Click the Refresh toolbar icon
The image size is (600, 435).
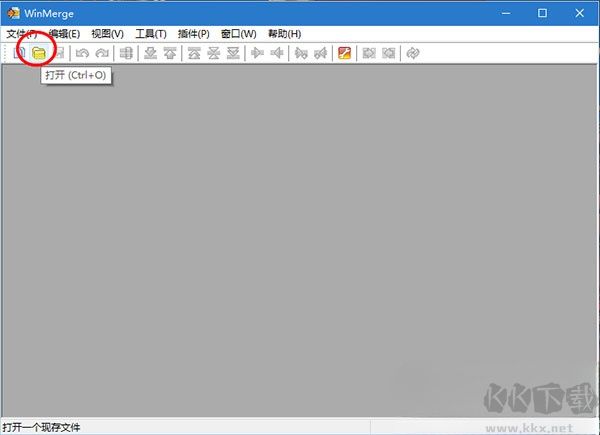click(413, 53)
